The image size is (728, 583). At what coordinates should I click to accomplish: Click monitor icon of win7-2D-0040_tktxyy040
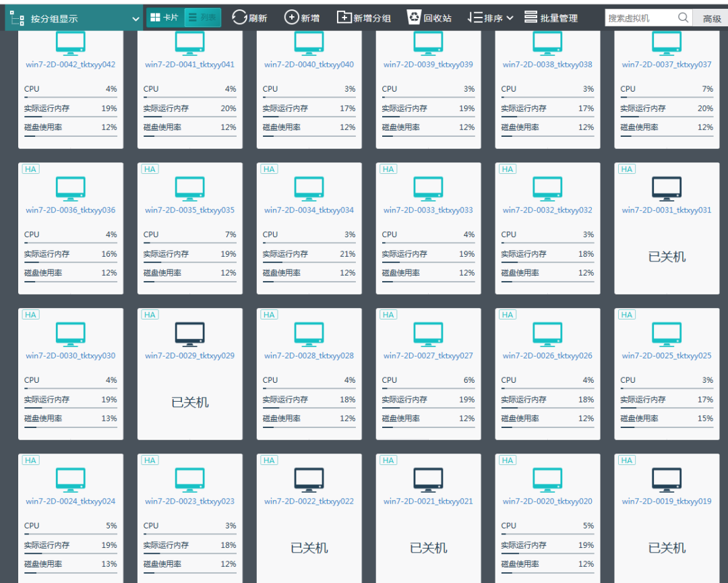pyautogui.click(x=309, y=43)
